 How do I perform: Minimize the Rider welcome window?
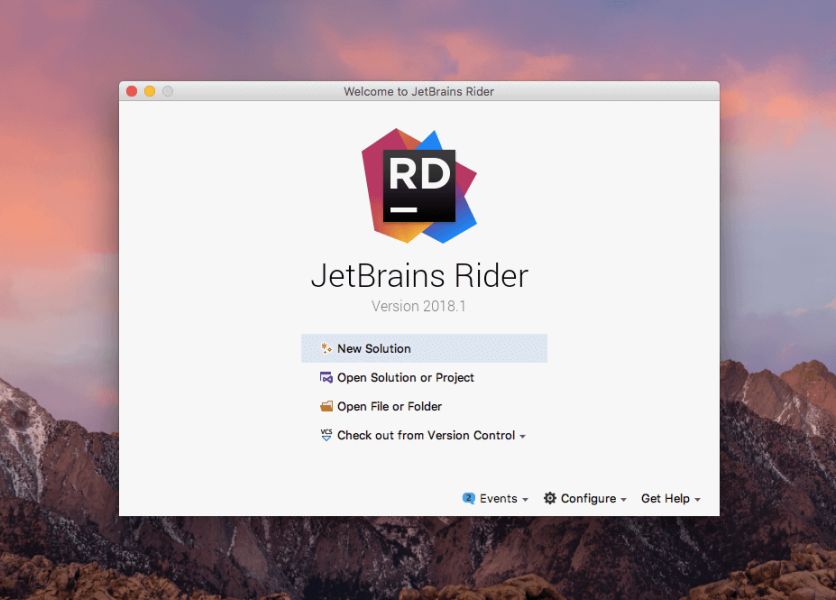click(x=150, y=91)
